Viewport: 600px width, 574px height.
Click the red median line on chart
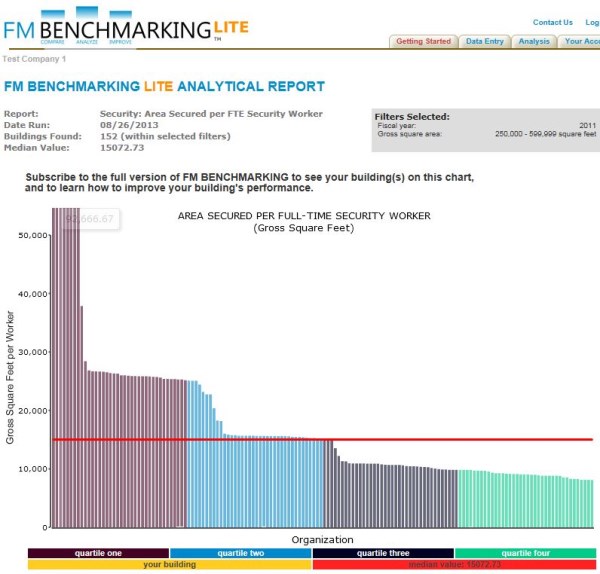322,439
